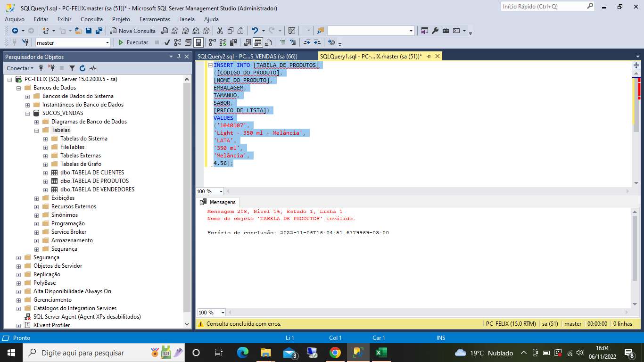This screenshot has height=362, width=644.
Task: Open a DAX query icon
Action: [x=206, y=31]
